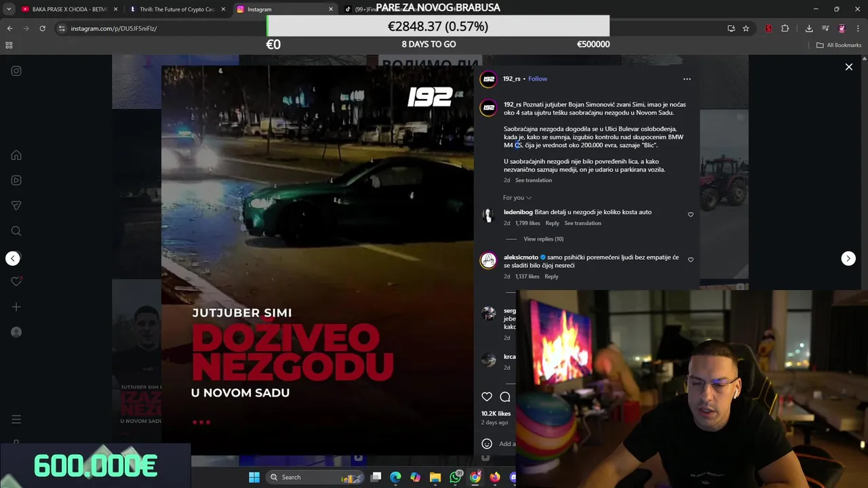The image size is (868, 488).
Task: View site information icon in address bar
Action: tap(62, 28)
